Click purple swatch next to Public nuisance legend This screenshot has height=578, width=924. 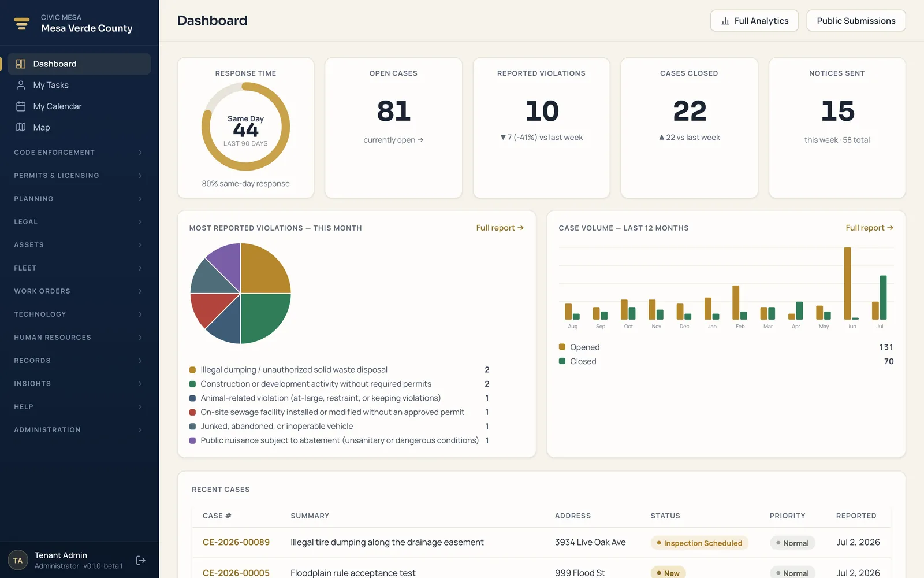[193, 440]
